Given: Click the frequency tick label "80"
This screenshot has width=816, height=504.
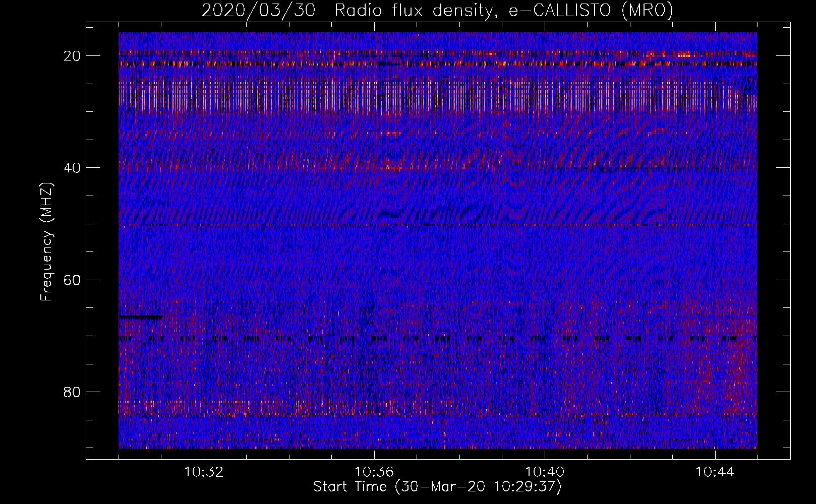Looking at the screenshot, I should pyautogui.click(x=72, y=392).
